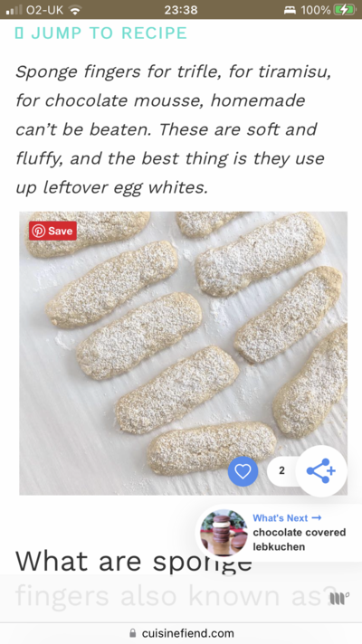Screen dimensions: 362x644
Task: Click the Pinterest logo icon
Action: tap(39, 231)
